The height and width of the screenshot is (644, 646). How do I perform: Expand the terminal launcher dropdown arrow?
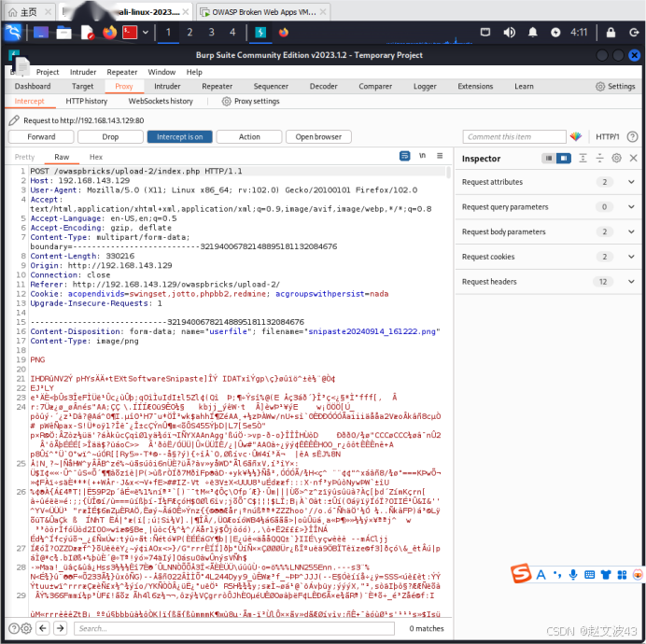(x=146, y=32)
